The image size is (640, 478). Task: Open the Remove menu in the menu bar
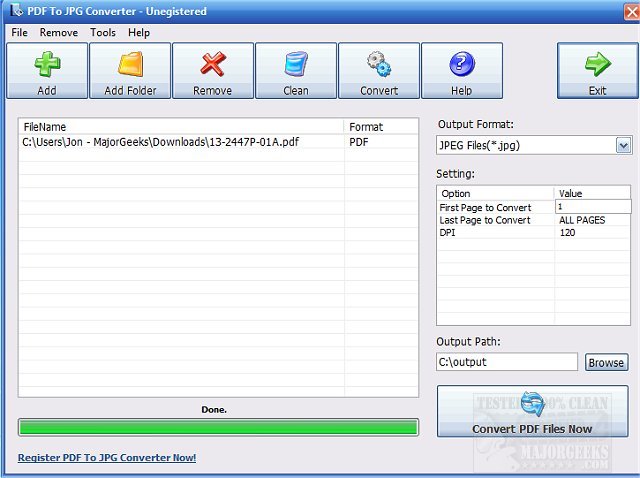59,32
